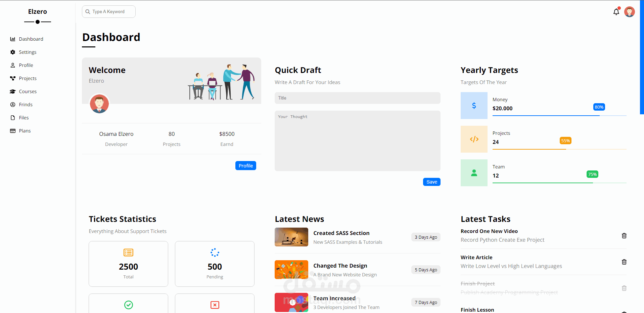The height and width of the screenshot is (313, 644).
Task: Click the Elzero logo title
Action: pos(38,11)
